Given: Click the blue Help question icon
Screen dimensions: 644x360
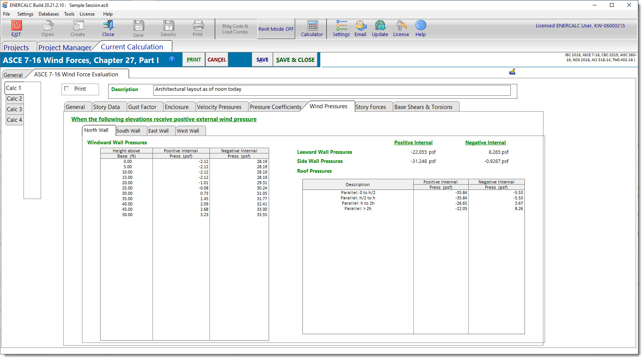Looking at the screenshot, I should (x=420, y=25).
